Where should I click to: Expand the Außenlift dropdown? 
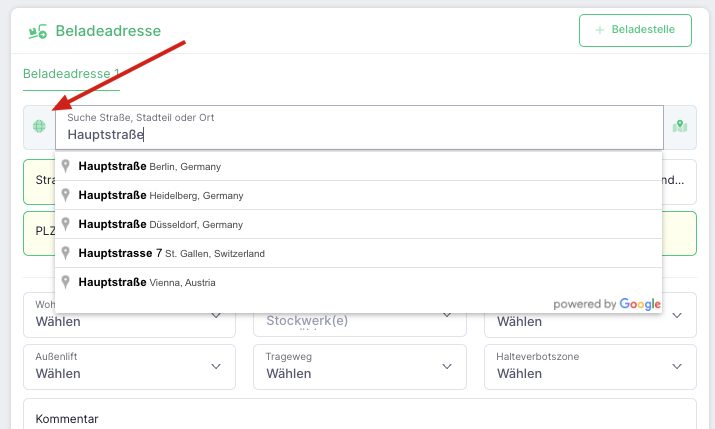tap(130, 367)
